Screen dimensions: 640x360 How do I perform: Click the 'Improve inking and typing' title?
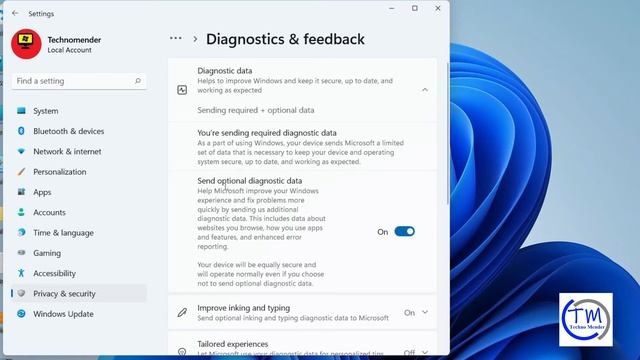tap(244, 308)
